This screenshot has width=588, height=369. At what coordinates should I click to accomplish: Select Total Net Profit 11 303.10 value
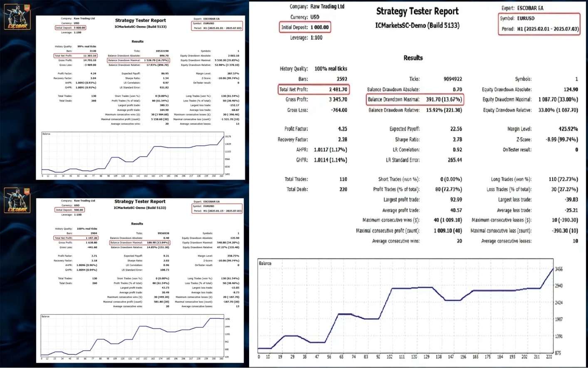tap(90, 56)
